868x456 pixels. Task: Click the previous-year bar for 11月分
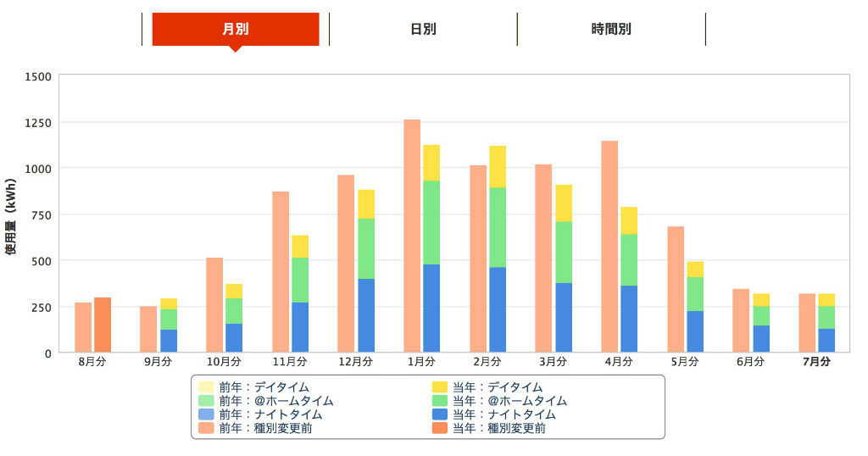[x=281, y=271]
